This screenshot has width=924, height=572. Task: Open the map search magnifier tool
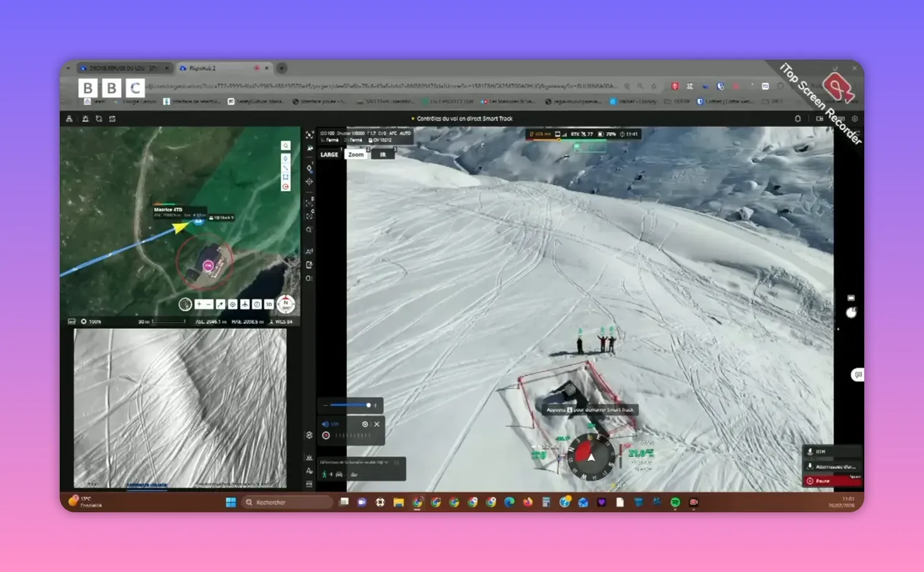285,145
